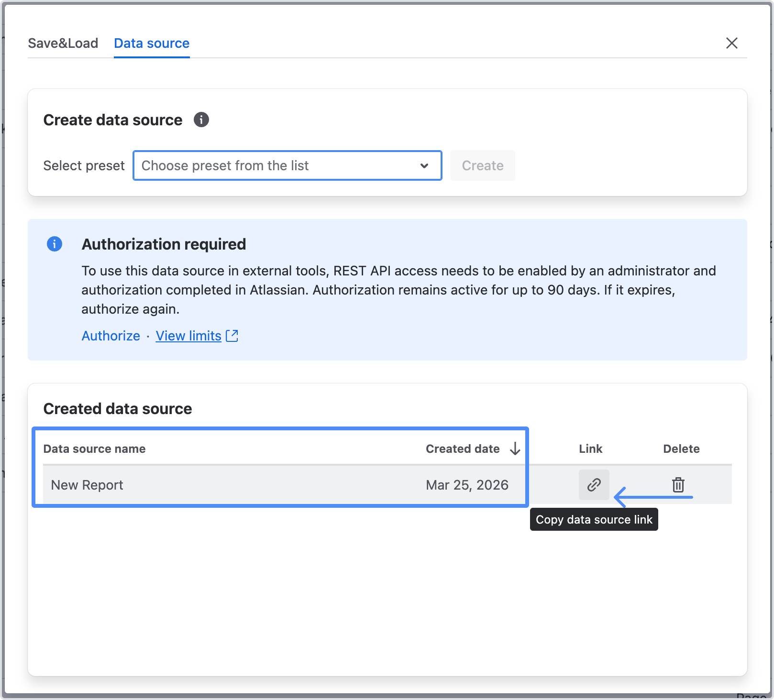Open the View limits link
Screen dimensions: 774x700
pos(188,336)
